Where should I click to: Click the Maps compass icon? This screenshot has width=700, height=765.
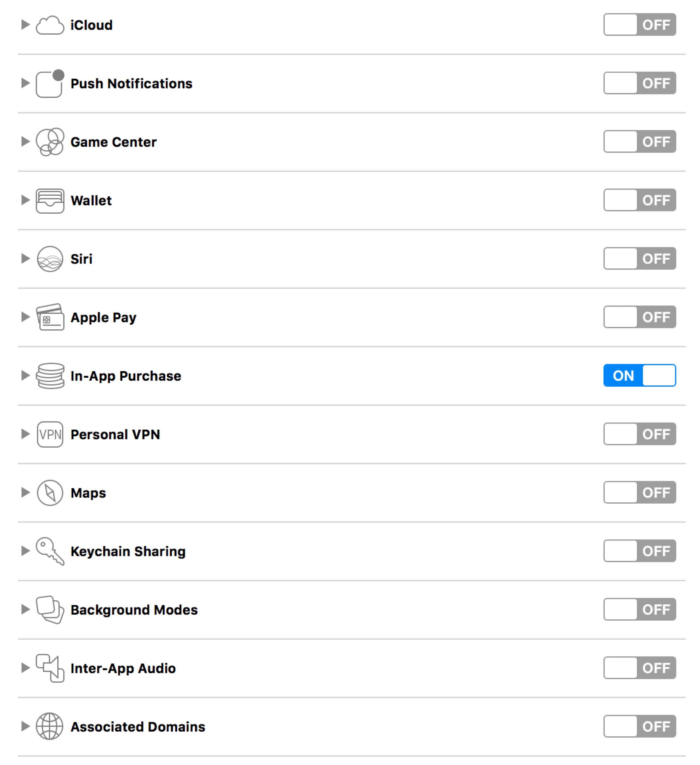[50, 492]
